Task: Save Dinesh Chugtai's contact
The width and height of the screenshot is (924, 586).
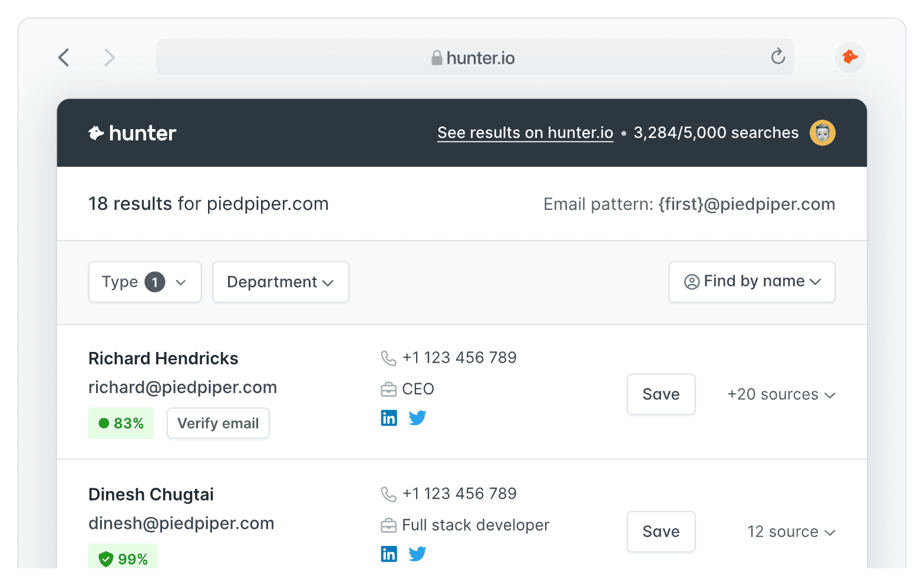Action: tap(661, 532)
